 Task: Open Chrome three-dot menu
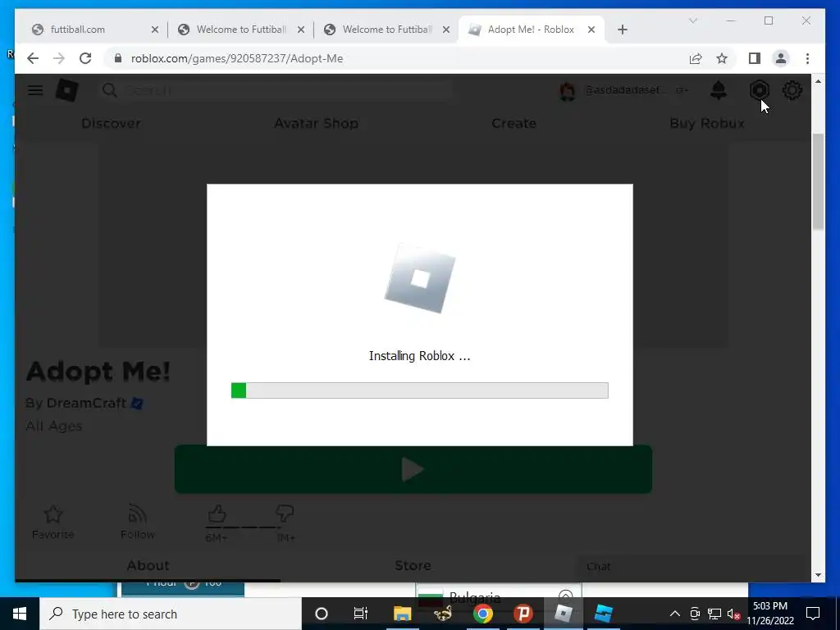pyautogui.click(x=807, y=58)
